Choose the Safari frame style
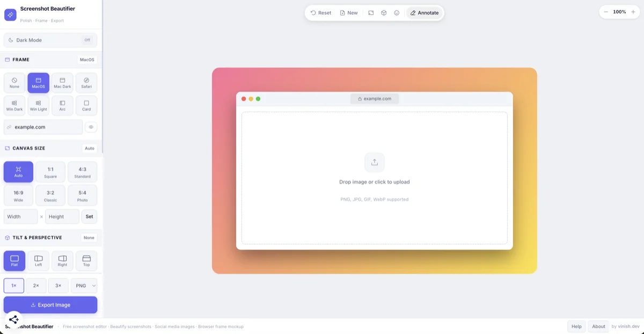This screenshot has width=644, height=334. [86, 83]
